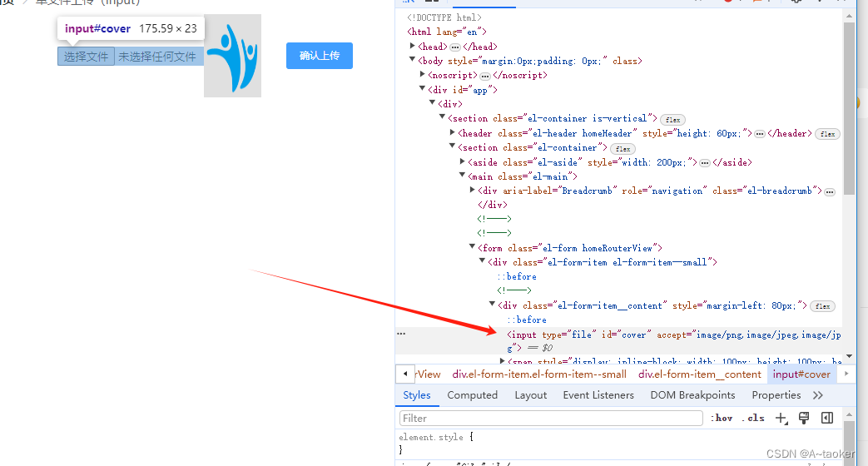Show more tabs with double chevron
The width and height of the screenshot is (868, 466).
818,395
